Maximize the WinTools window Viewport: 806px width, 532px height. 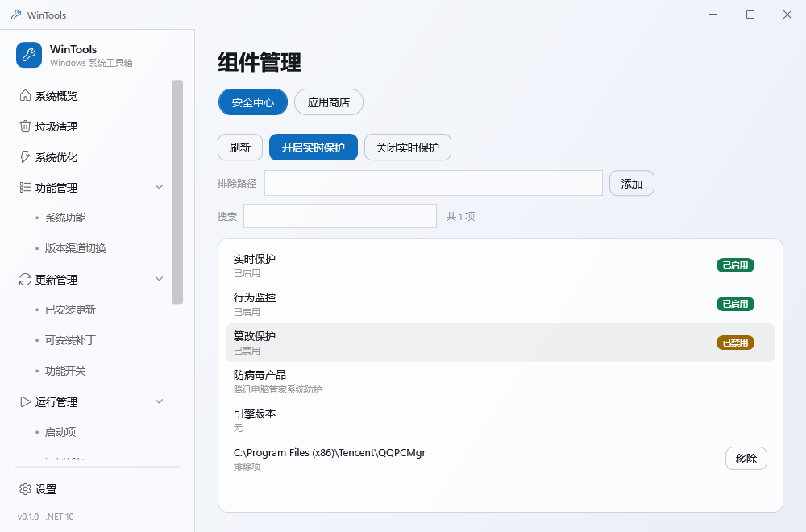click(750, 15)
